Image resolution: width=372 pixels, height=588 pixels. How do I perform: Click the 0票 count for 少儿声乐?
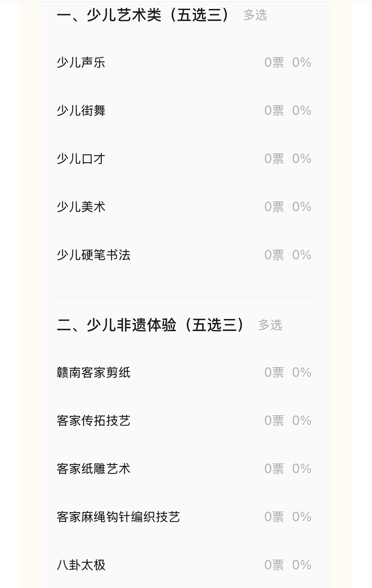pyautogui.click(x=274, y=63)
